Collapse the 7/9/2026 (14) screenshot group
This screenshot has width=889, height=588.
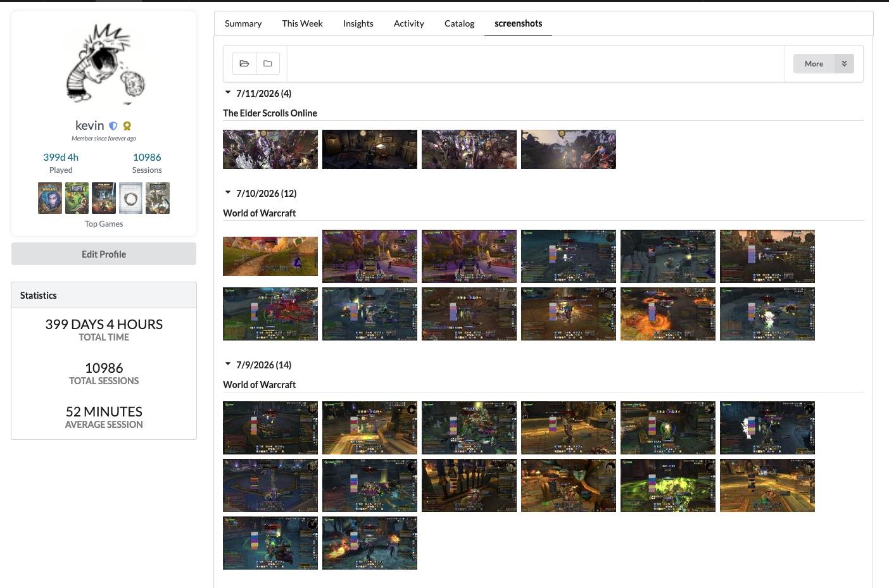pos(228,364)
